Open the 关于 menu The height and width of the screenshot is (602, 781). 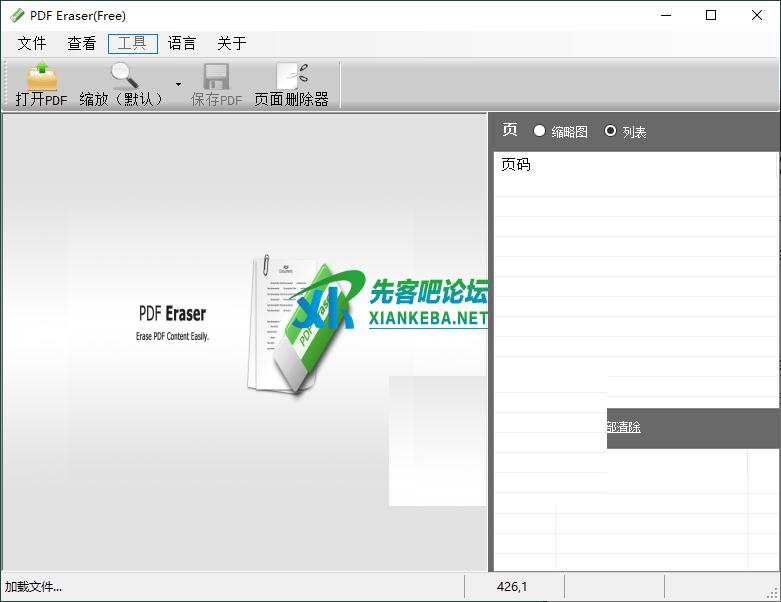point(231,44)
